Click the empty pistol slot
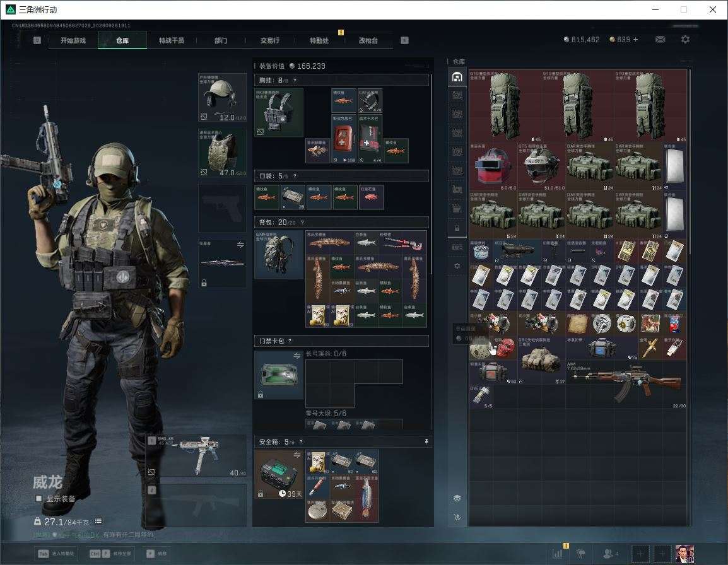 pyautogui.click(x=223, y=208)
